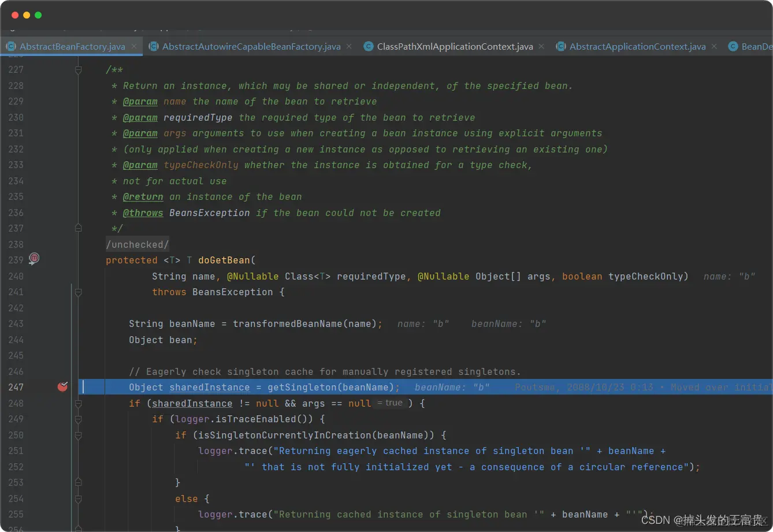Click the first @Nullable annotation before Class<T>
773x532 pixels.
pos(253,277)
